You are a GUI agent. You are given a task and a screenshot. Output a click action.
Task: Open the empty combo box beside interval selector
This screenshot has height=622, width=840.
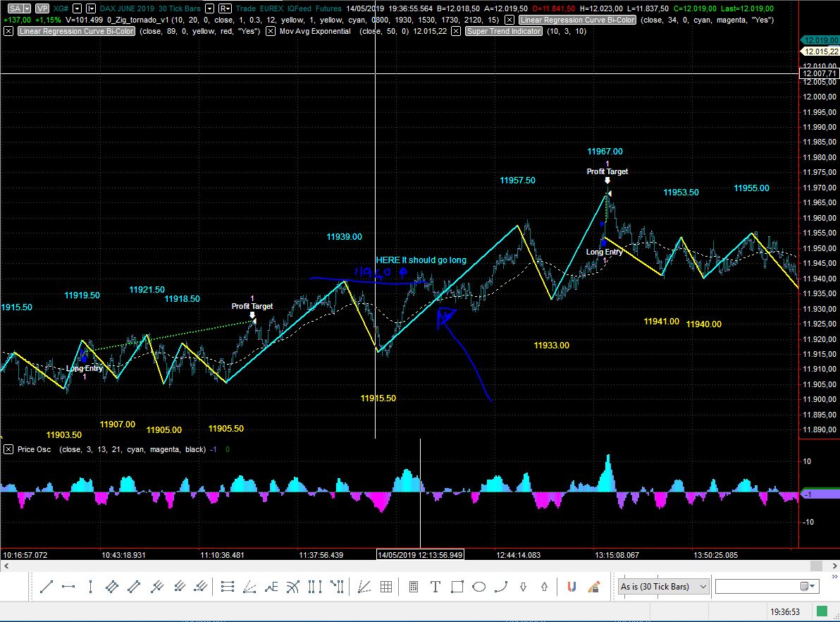tap(766, 587)
